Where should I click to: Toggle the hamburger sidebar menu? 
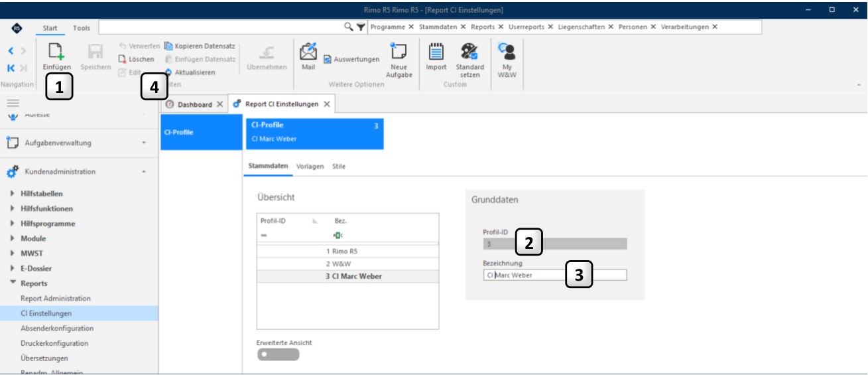point(13,104)
